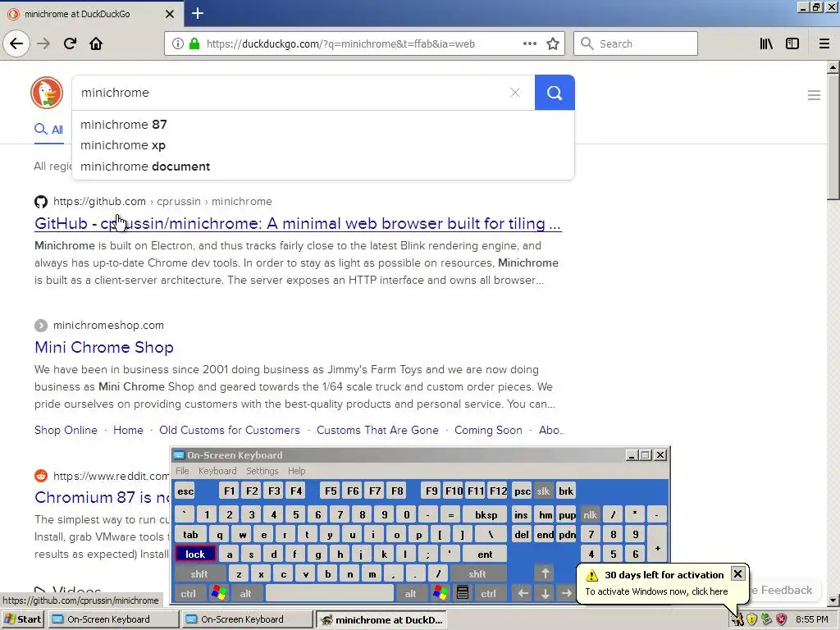The image size is (840, 630).
Task: Follow Old Customs for Customers sitelink
Action: tap(230, 430)
